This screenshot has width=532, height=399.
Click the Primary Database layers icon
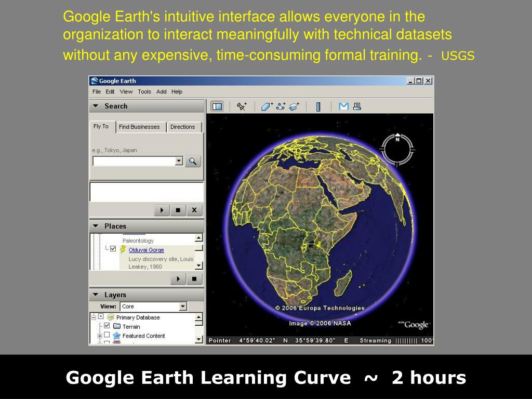110,317
